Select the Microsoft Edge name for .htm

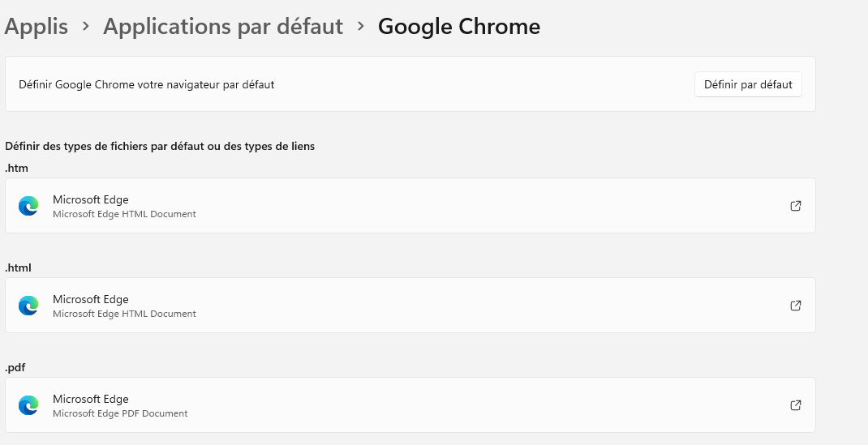(x=91, y=199)
